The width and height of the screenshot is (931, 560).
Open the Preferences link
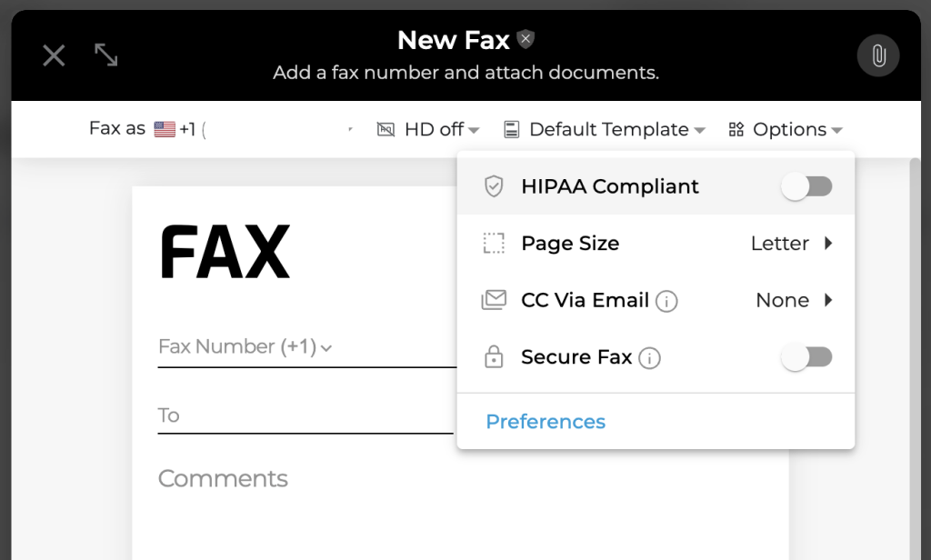pos(546,422)
